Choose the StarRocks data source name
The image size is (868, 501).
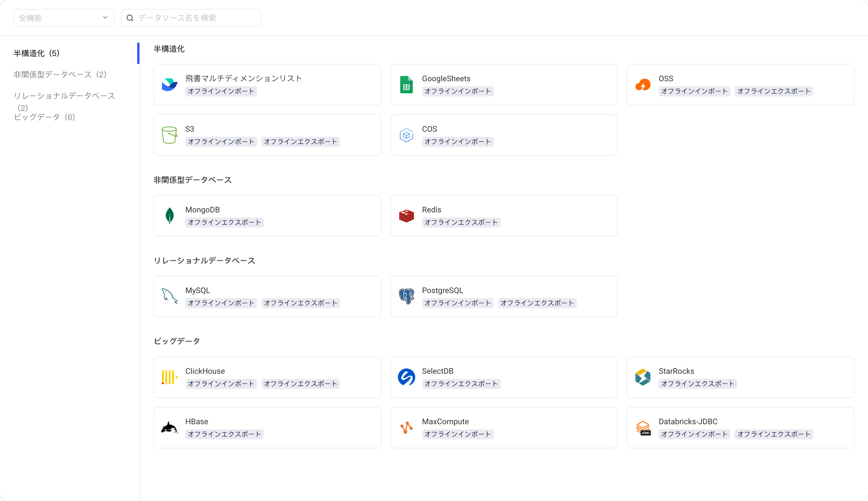coord(676,371)
